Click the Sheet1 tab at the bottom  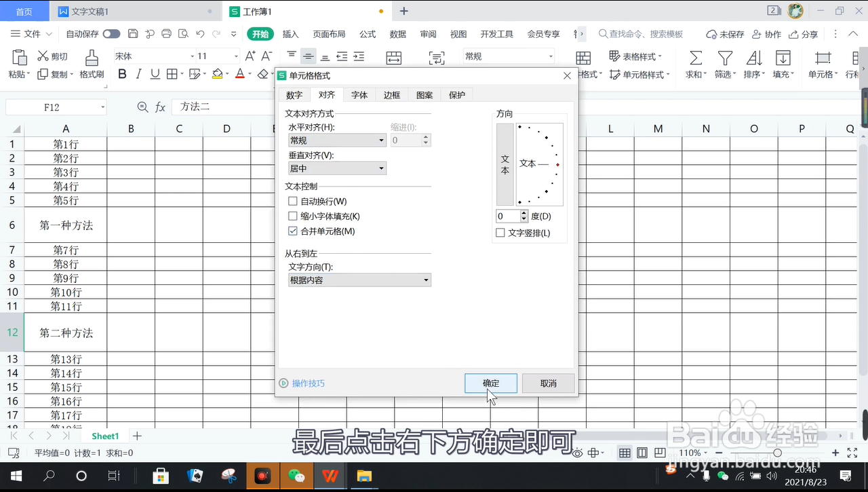(104, 436)
